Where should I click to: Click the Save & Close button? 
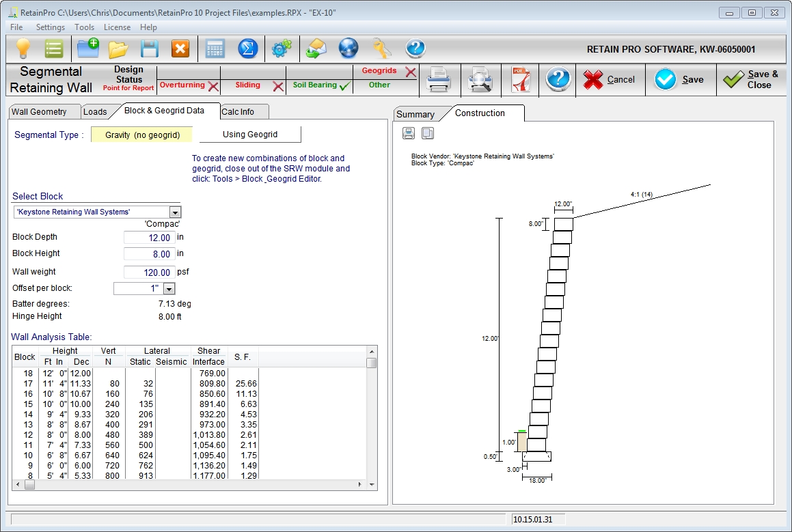pos(750,80)
